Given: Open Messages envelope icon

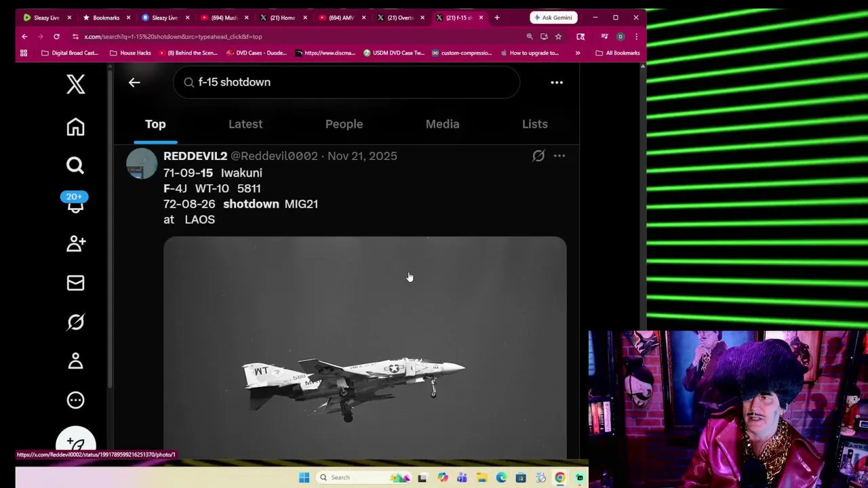Looking at the screenshot, I should [75, 283].
